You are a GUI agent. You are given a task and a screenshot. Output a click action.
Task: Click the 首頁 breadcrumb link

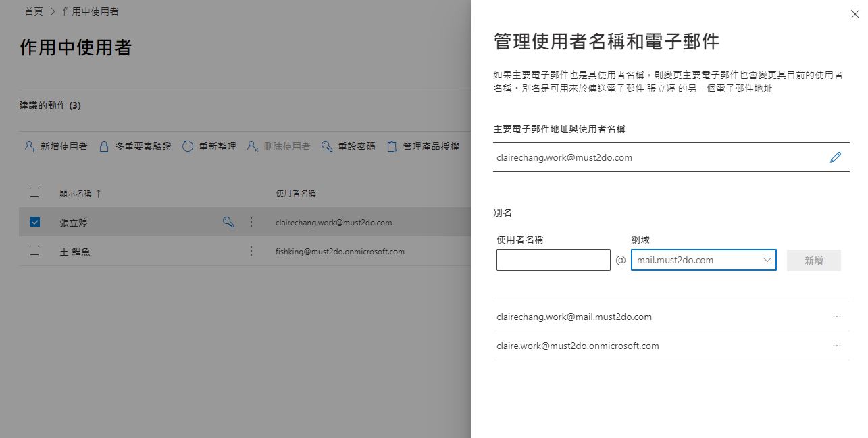click(x=34, y=12)
